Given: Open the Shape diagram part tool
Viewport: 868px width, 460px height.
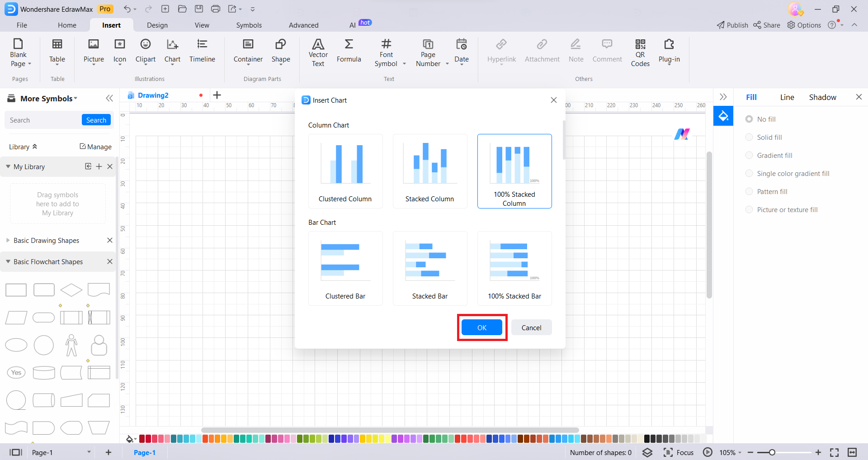Looking at the screenshot, I should (x=281, y=52).
